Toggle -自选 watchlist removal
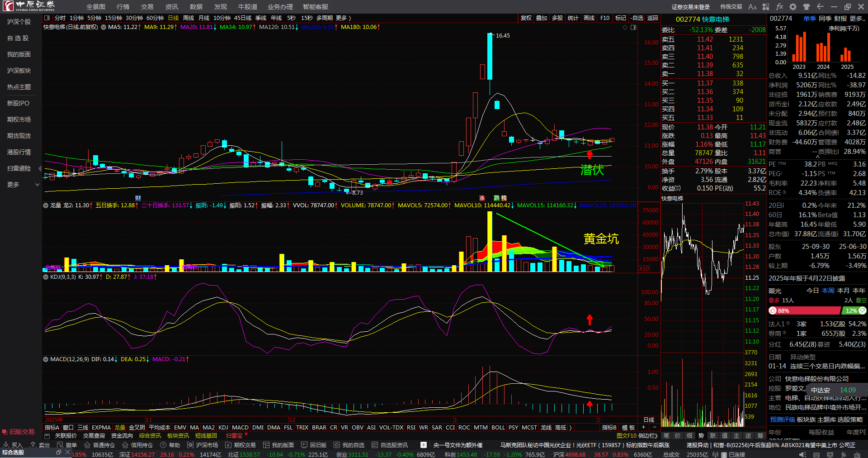Viewport: 868px width, 458px height. (x=637, y=18)
